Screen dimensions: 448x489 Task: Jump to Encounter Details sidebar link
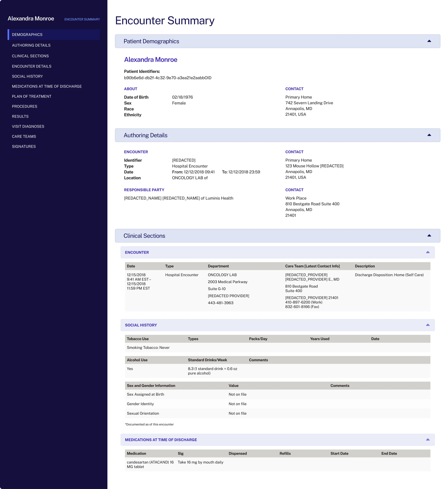[x=31, y=66]
